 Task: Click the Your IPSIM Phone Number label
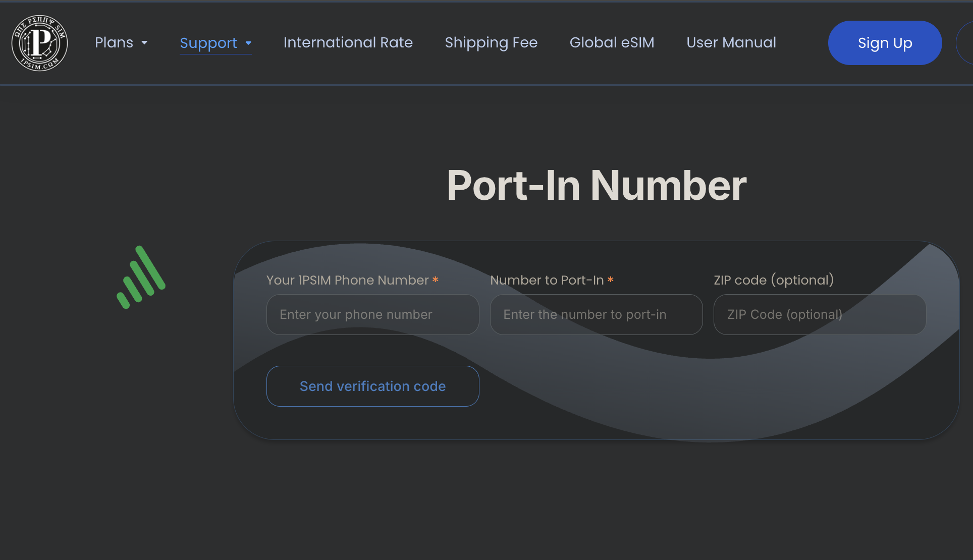tap(347, 280)
